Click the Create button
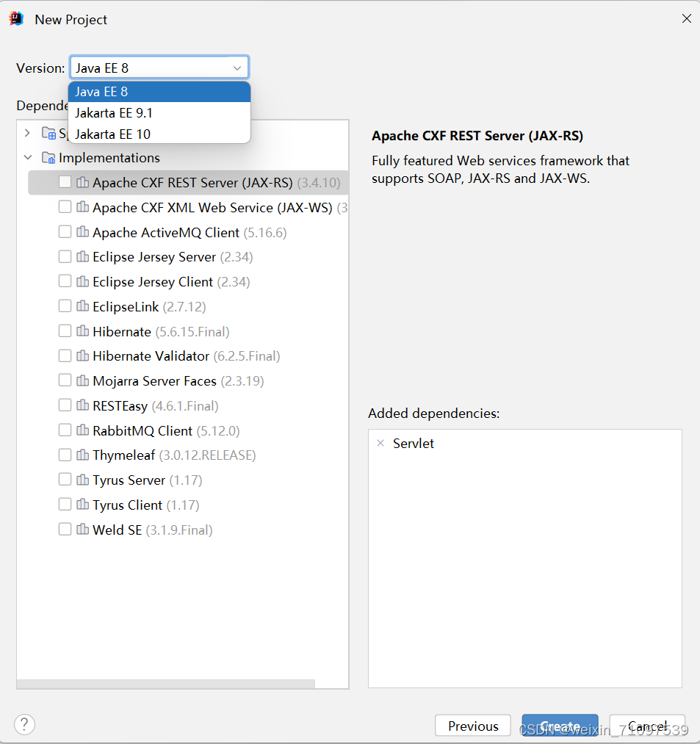The width and height of the screenshot is (700, 744). coord(560,726)
